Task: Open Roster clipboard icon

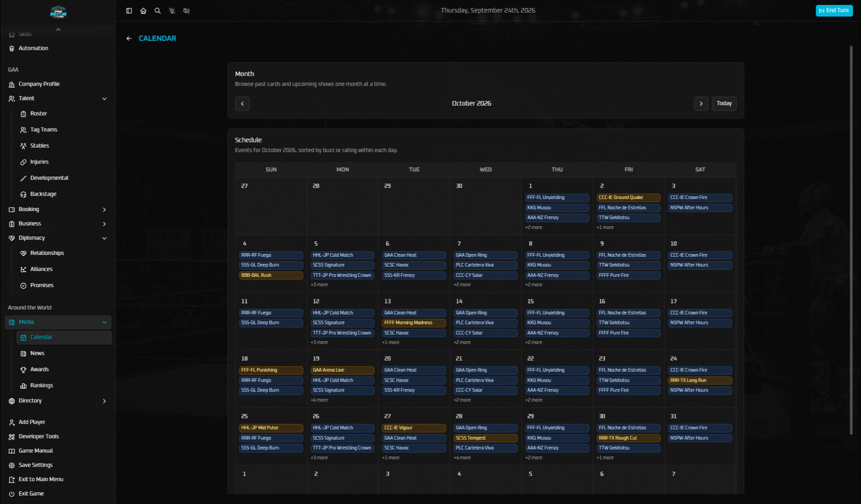Action: point(23,114)
